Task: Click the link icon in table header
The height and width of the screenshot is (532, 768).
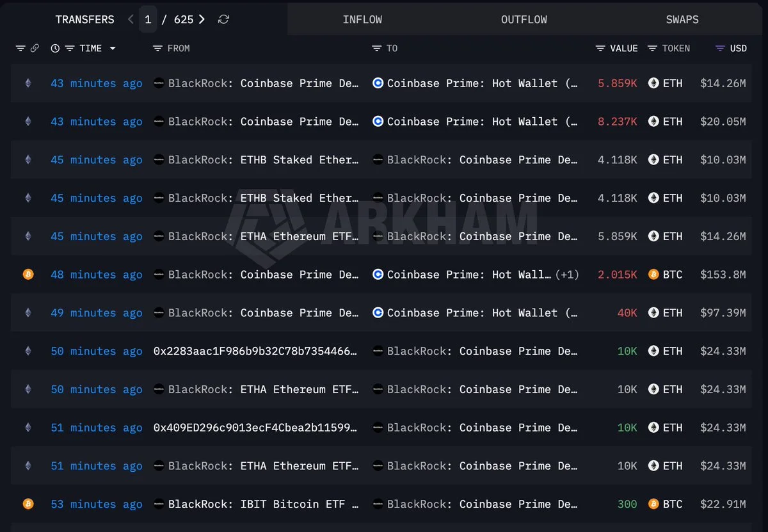Action: (x=35, y=48)
